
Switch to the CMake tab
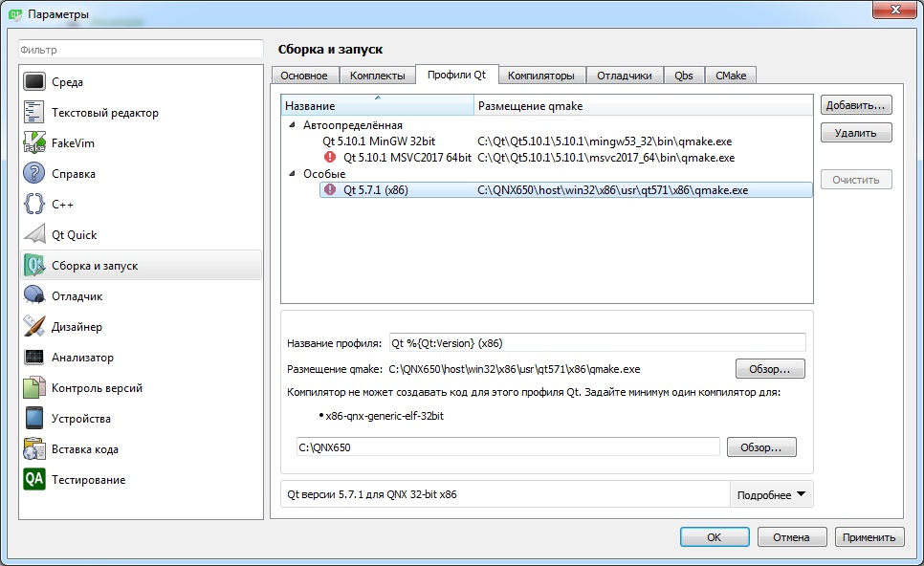(x=731, y=76)
